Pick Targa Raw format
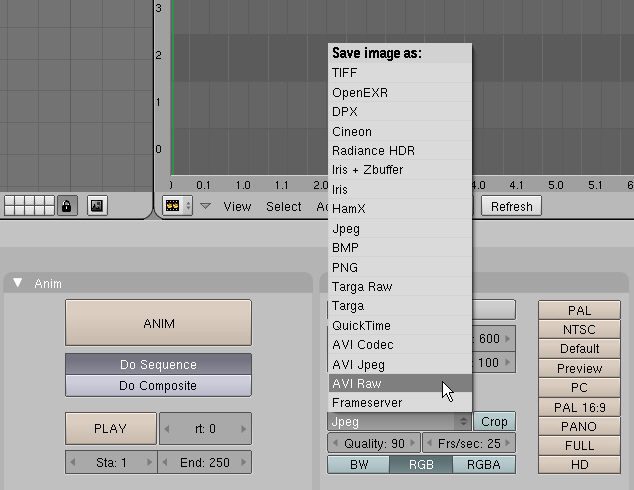This screenshot has width=634, height=490. [x=400, y=287]
